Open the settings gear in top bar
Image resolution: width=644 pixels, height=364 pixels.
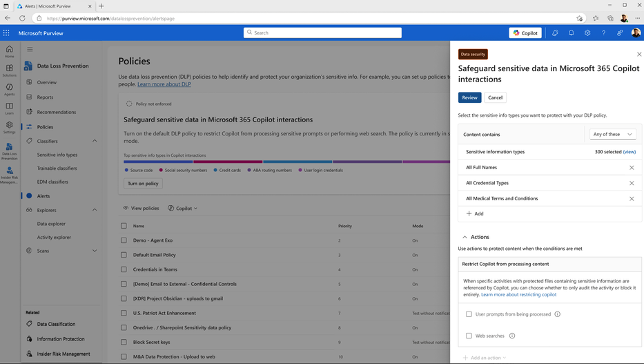click(x=587, y=33)
